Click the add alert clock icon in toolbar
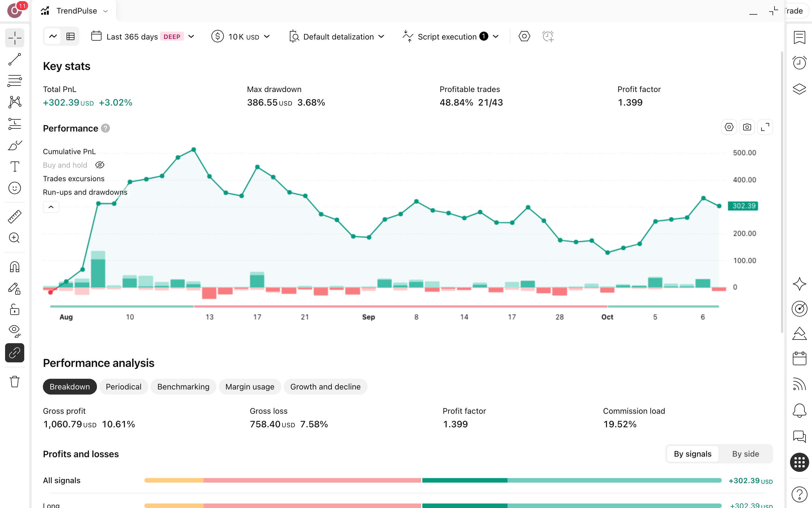 point(548,36)
